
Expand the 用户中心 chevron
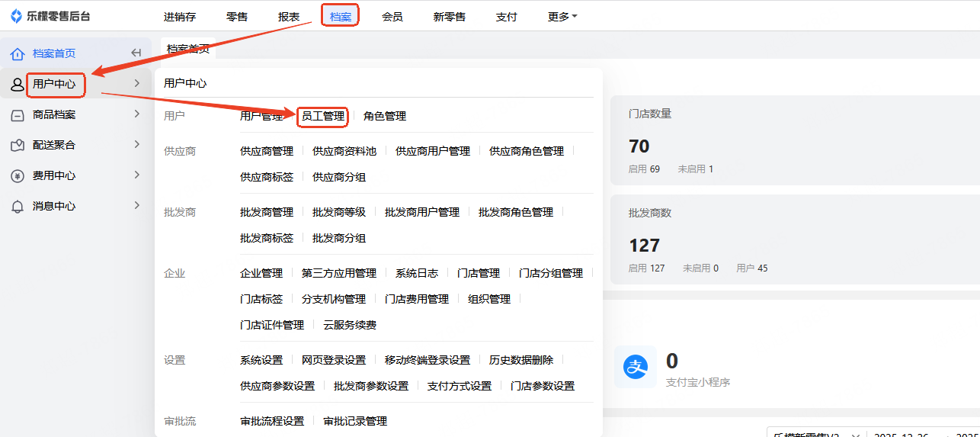tap(137, 83)
